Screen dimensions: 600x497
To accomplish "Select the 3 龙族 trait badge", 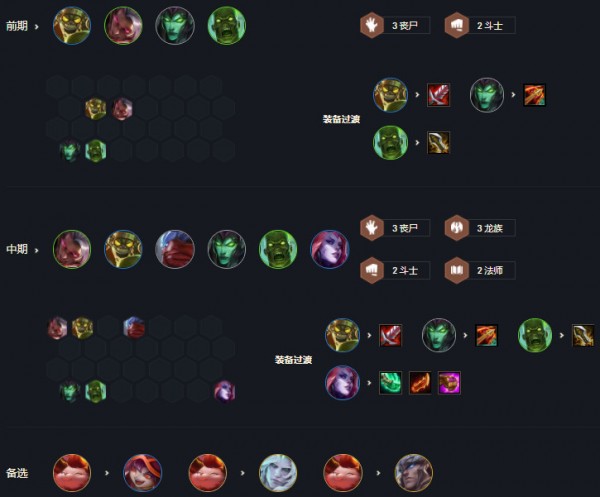I will [480, 228].
